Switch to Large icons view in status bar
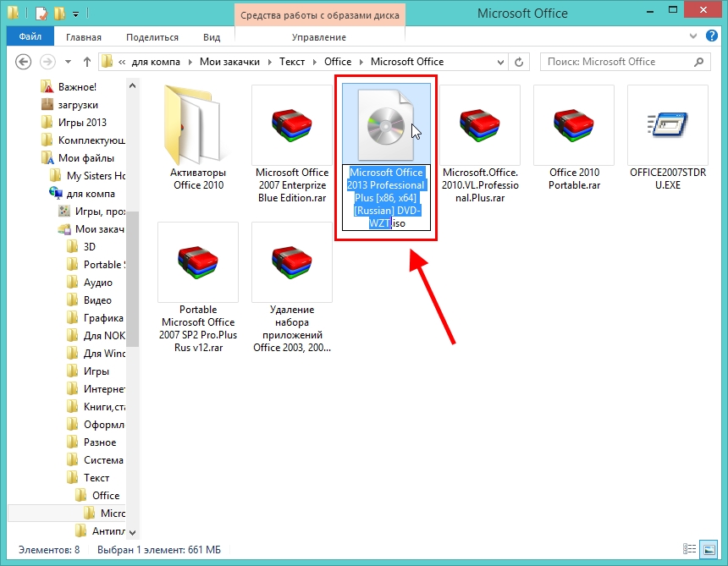 (709, 550)
